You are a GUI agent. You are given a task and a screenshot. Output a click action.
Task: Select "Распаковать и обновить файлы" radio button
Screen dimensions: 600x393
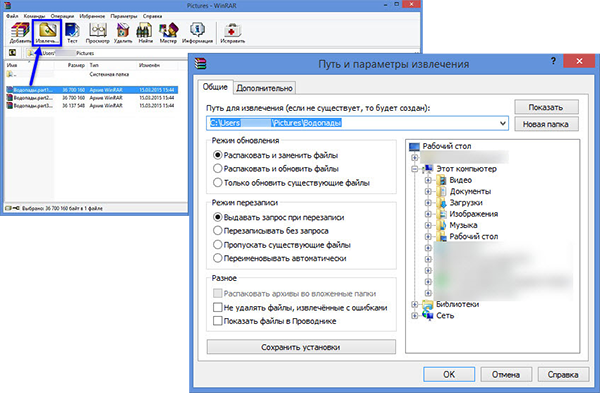(x=217, y=169)
